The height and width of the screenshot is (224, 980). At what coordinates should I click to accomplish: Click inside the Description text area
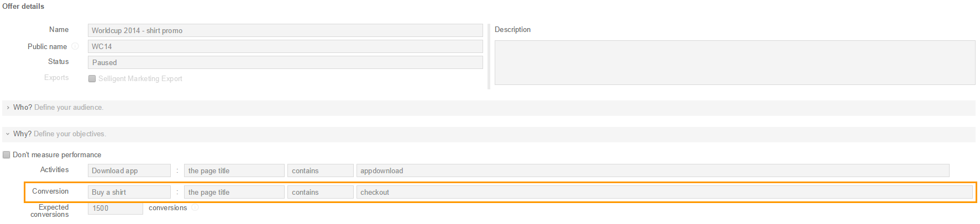(735, 62)
